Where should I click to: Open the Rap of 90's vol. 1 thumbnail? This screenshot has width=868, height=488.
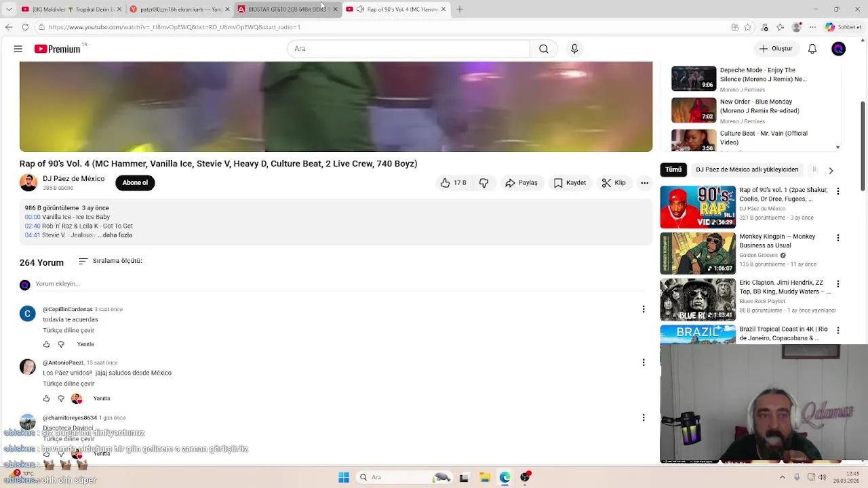698,207
